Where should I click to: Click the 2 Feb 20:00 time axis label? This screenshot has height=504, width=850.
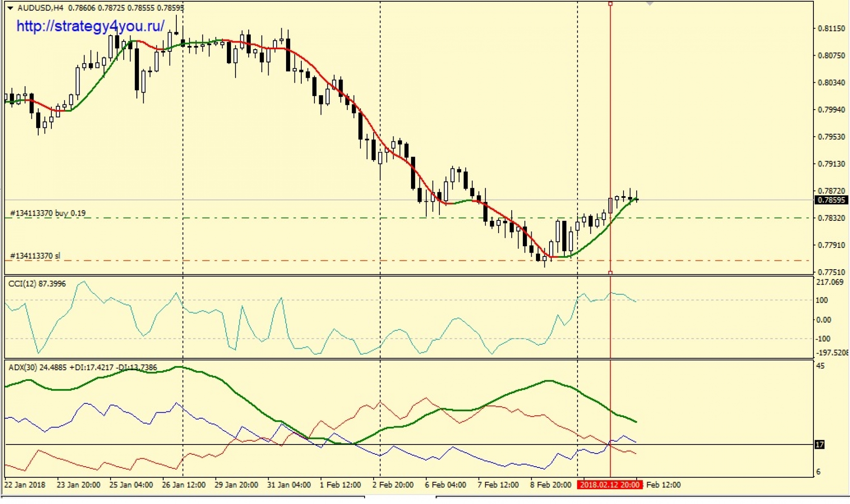pyautogui.click(x=393, y=485)
